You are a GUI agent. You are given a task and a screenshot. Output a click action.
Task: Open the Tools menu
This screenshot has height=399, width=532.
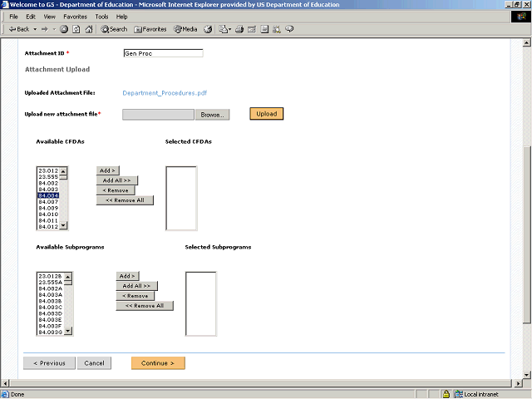tap(101, 17)
